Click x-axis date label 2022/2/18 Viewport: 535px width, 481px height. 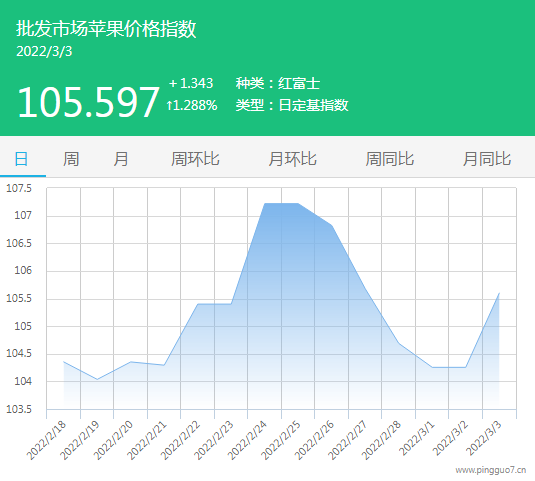tap(46, 440)
